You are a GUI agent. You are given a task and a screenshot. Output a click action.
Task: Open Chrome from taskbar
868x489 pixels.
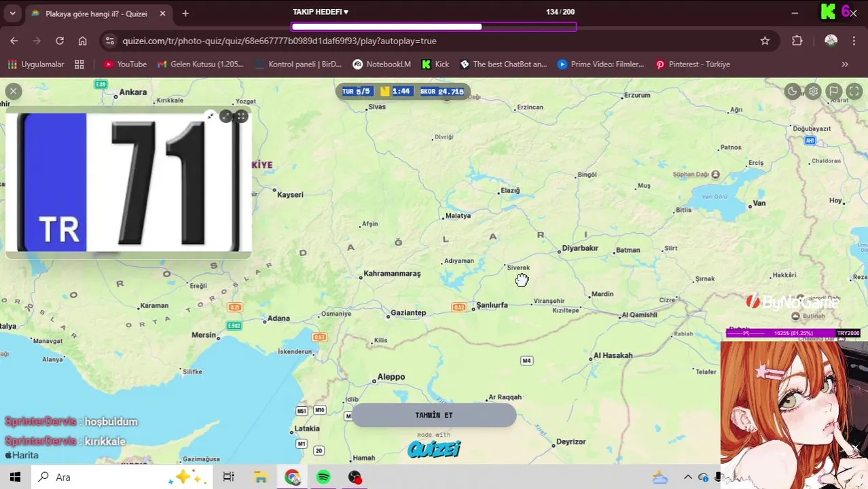click(x=293, y=477)
